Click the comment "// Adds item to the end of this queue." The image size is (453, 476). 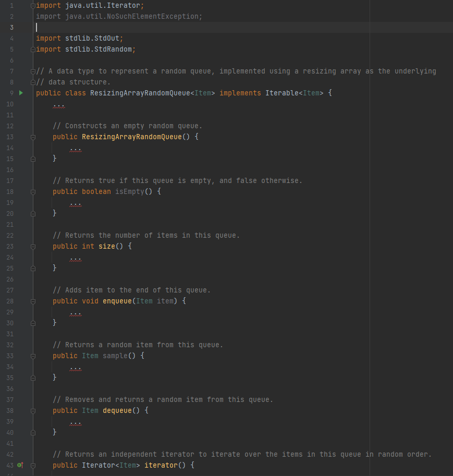[x=132, y=290]
